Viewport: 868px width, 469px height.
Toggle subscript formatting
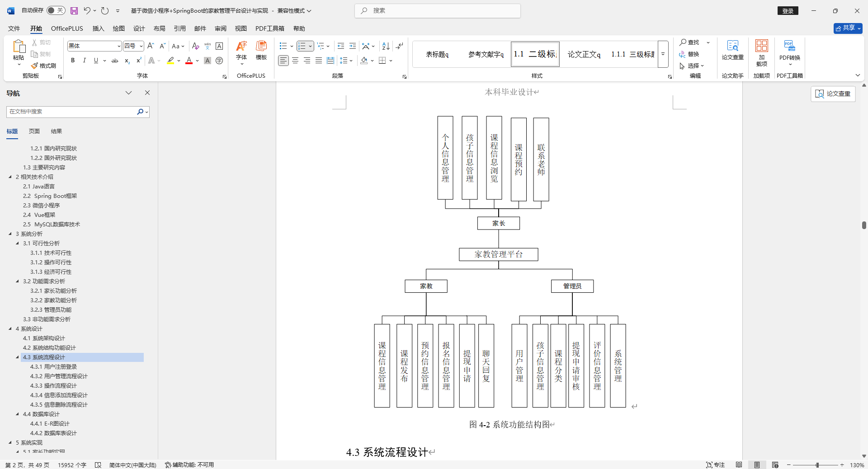tap(127, 60)
